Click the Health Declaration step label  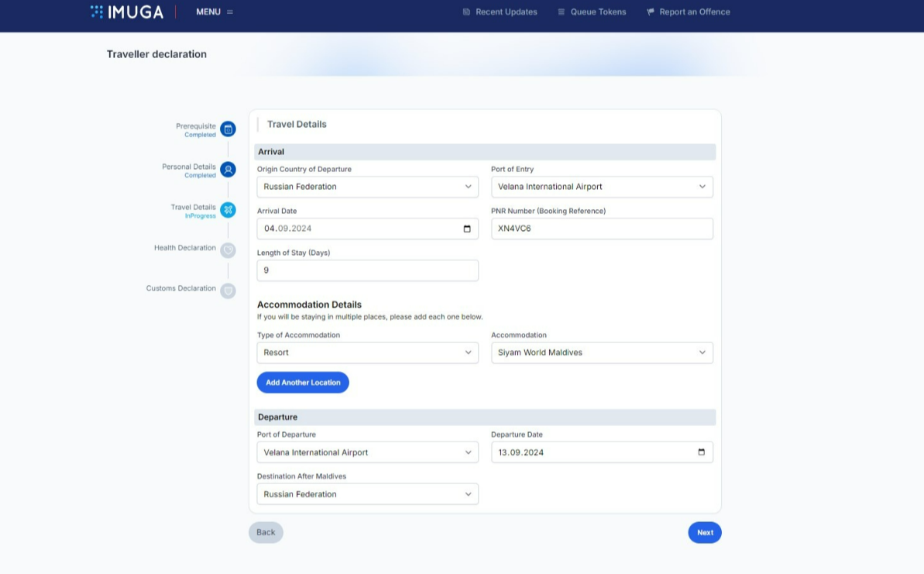185,248
